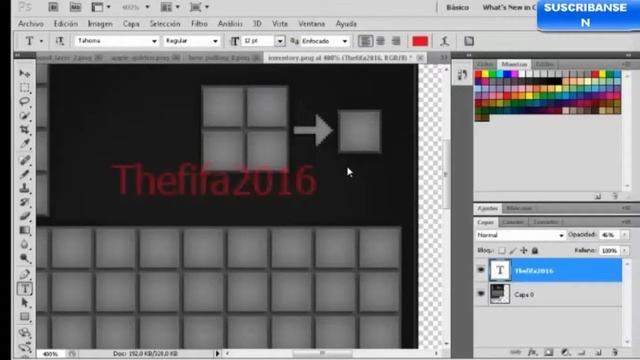Open the Enfocado anti-aliasing dropdown
Screen dimensions: 640x360
345,41
